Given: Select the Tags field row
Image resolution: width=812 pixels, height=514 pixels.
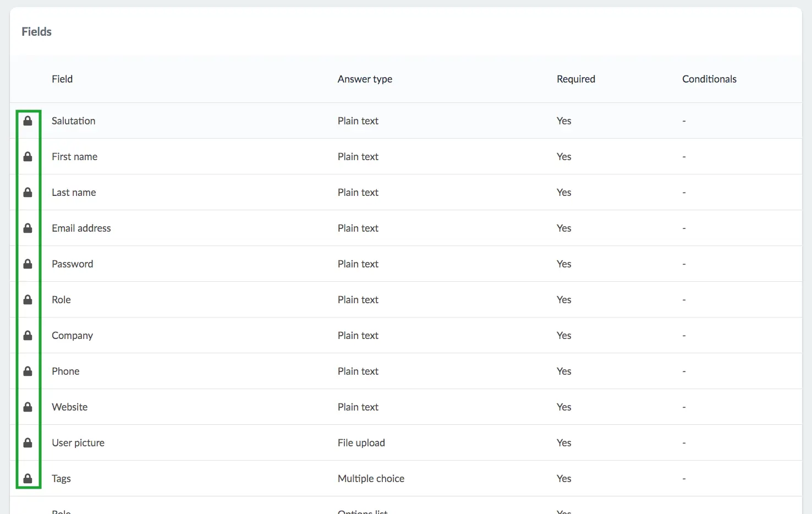Looking at the screenshot, I should click(x=405, y=478).
